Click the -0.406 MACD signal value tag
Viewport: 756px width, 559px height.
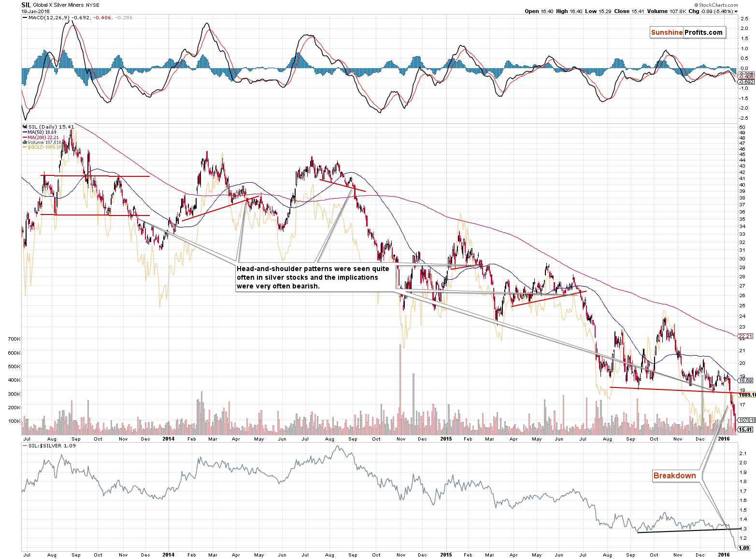click(746, 76)
